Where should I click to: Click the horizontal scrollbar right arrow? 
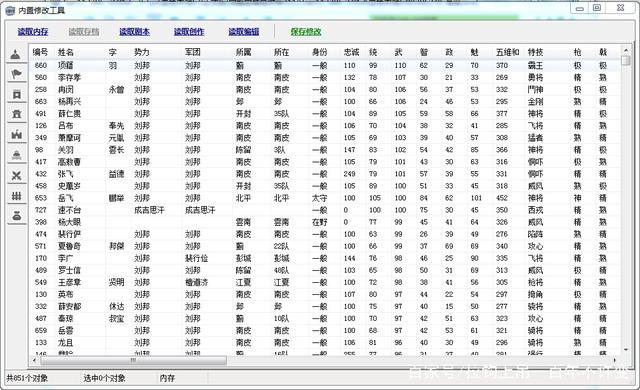(615, 360)
